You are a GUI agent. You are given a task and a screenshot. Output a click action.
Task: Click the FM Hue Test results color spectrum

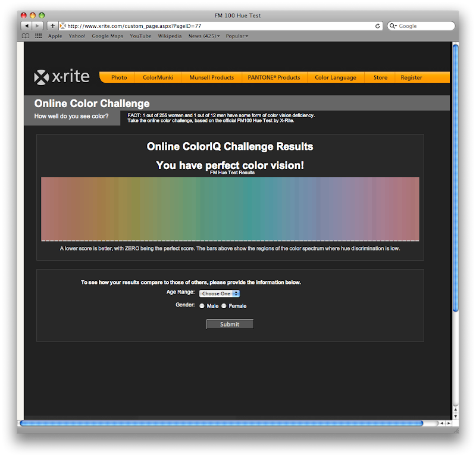coord(230,209)
